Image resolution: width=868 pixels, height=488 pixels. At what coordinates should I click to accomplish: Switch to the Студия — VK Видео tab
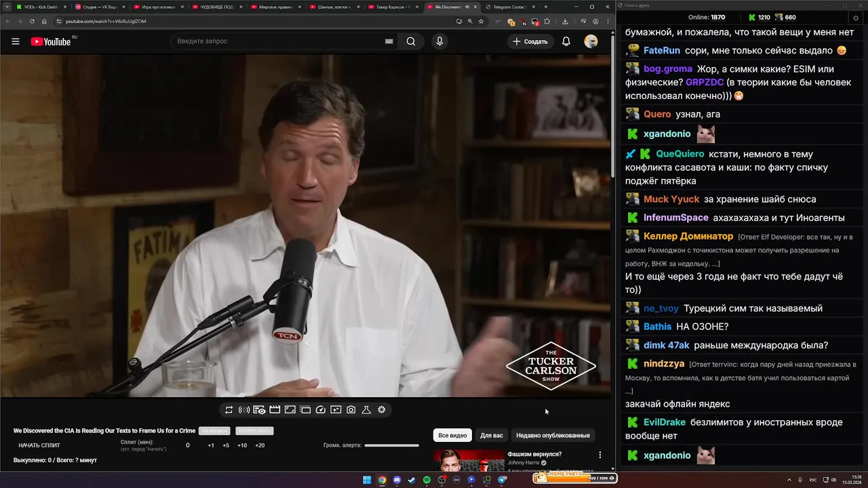click(x=100, y=7)
